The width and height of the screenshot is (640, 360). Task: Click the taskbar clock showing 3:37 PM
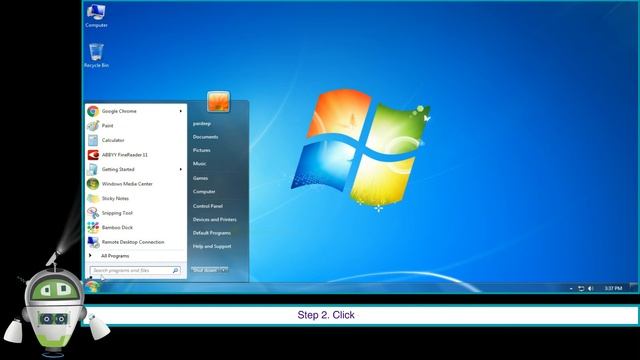[613, 288]
